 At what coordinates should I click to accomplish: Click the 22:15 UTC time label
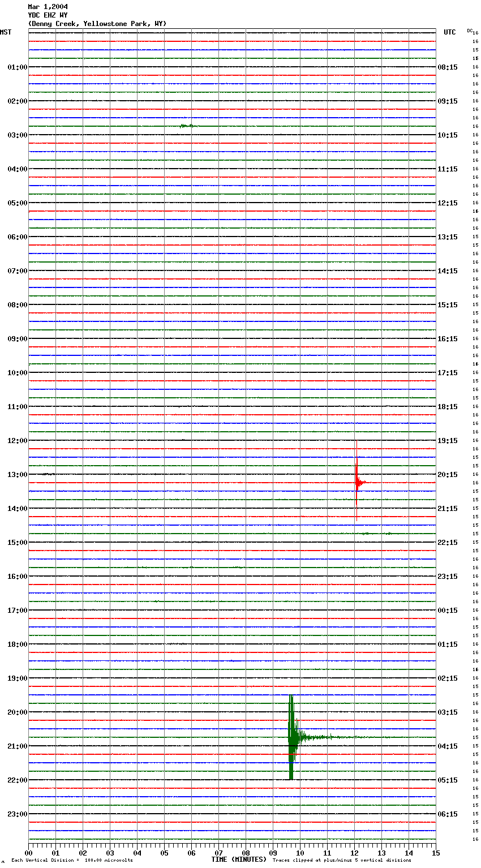point(448,543)
